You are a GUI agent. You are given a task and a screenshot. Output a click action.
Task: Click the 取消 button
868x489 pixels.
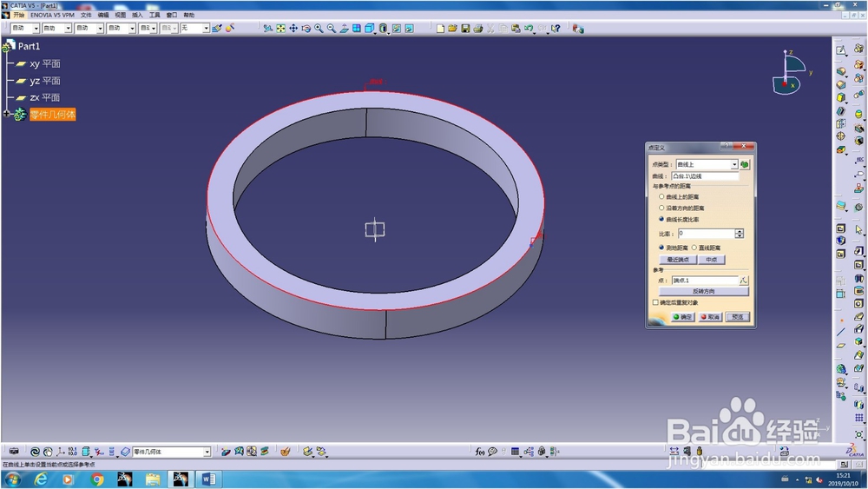point(710,317)
